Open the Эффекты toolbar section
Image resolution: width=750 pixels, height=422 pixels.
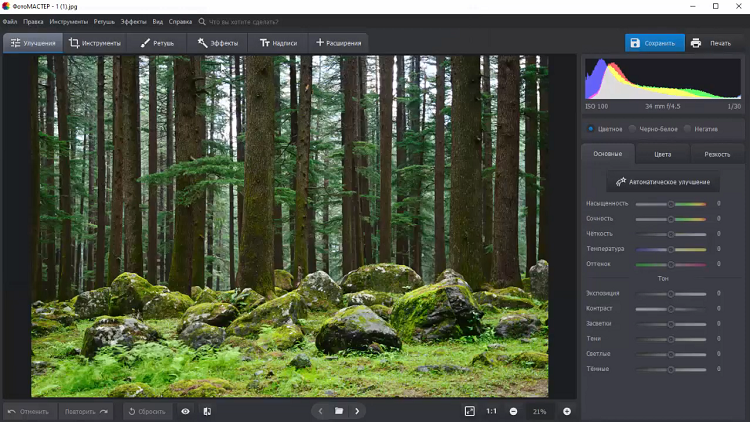pos(218,43)
